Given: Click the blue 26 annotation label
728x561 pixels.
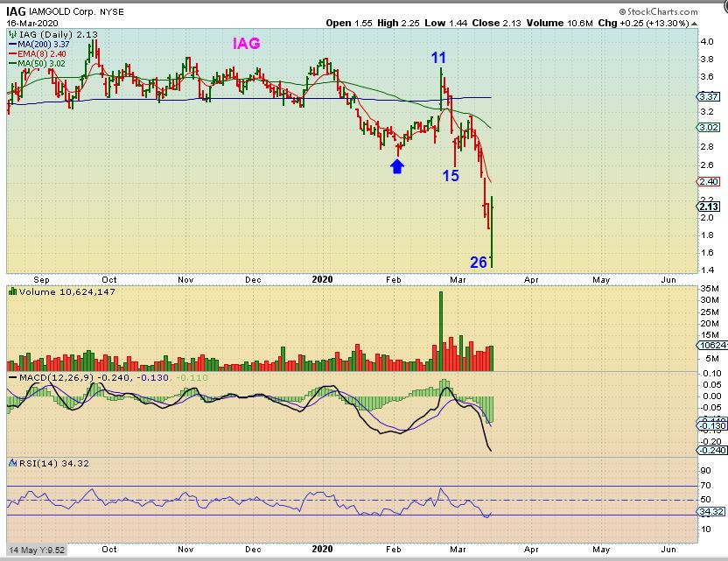Looking at the screenshot, I should pyautogui.click(x=479, y=263).
